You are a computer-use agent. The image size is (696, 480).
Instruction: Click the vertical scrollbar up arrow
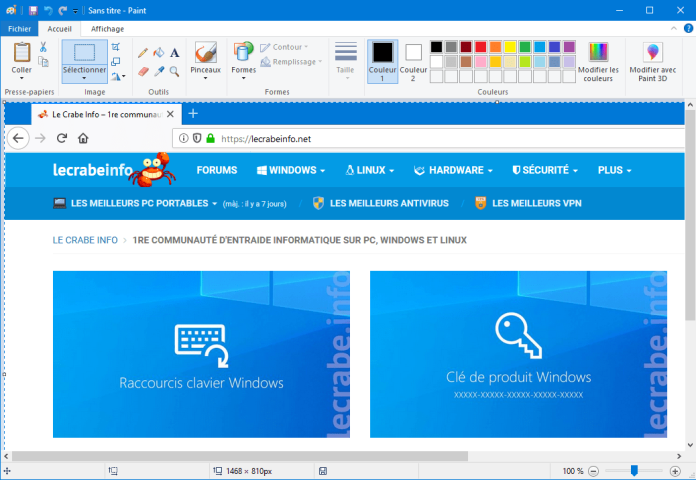(690, 105)
